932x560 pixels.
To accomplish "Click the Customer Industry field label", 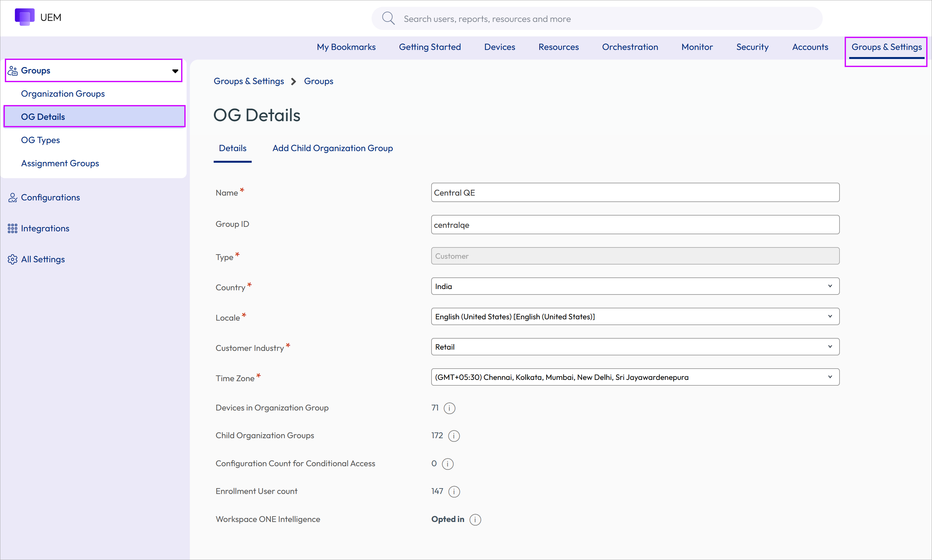I will (250, 348).
